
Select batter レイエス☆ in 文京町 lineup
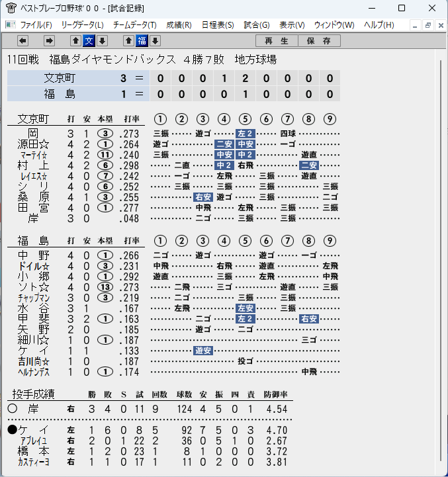pyautogui.click(x=34, y=176)
